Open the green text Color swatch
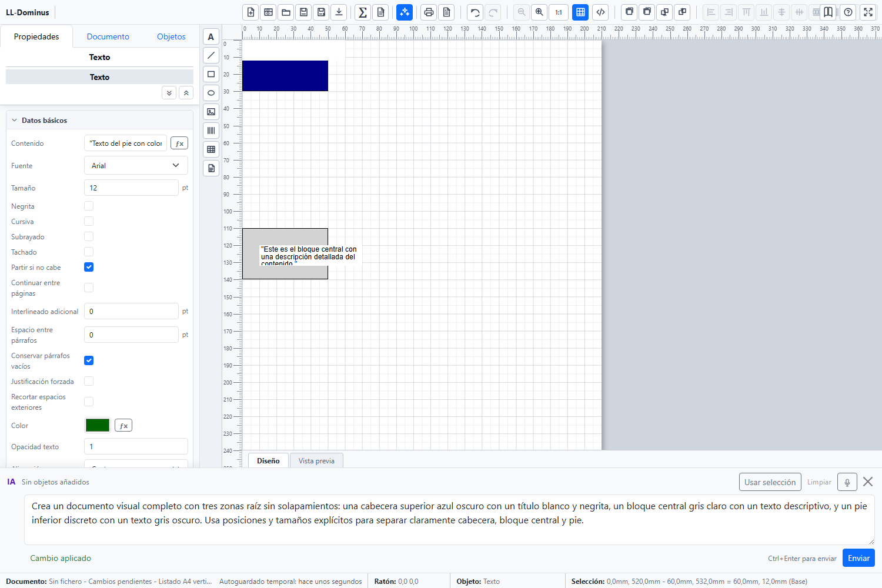The image size is (882, 588). tap(98, 425)
